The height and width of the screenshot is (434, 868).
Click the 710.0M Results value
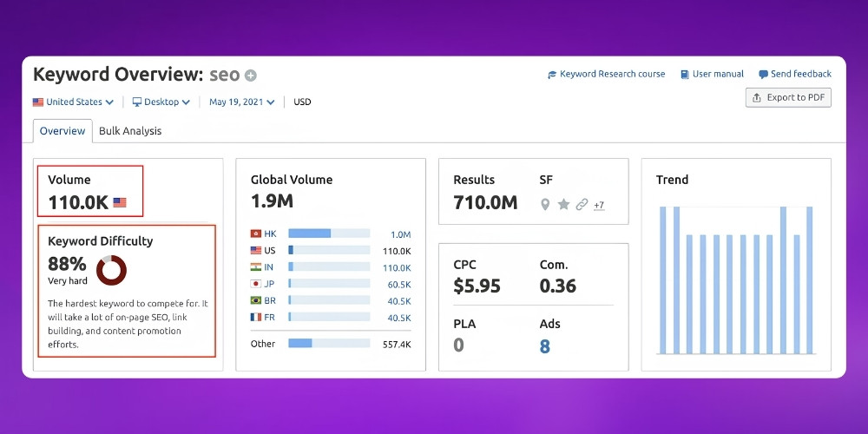(485, 202)
